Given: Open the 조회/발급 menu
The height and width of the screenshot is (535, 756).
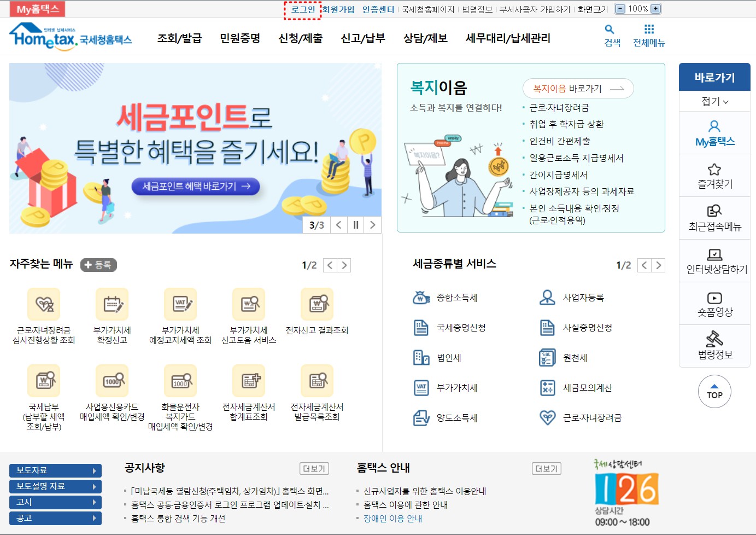Looking at the screenshot, I should point(179,38).
